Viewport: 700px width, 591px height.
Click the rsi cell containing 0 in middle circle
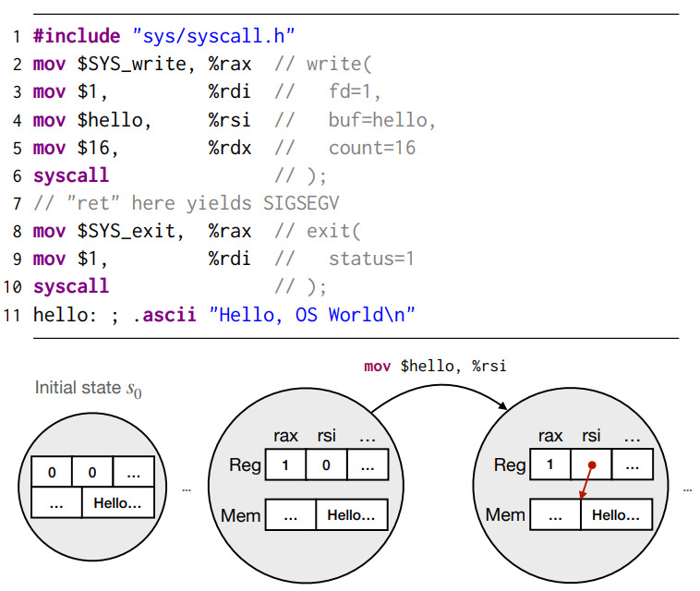pos(327,465)
